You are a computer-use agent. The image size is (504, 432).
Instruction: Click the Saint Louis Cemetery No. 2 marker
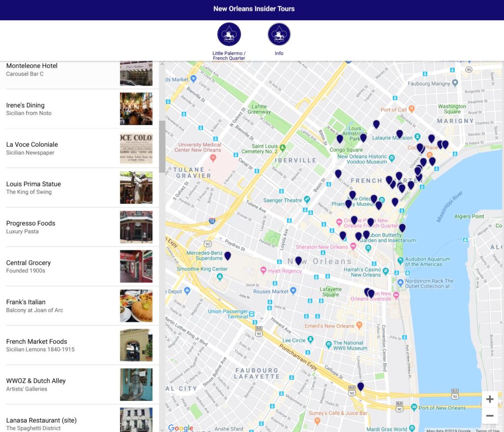pyautogui.click(x=283, y=147)
